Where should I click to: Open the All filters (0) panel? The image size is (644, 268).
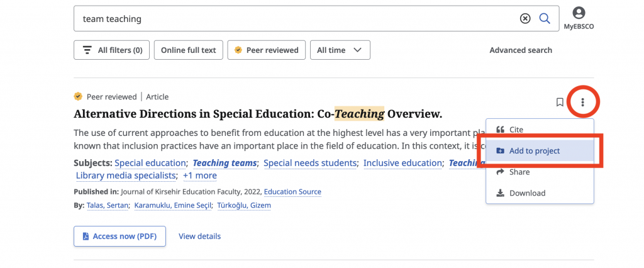[x=111, y=50]
